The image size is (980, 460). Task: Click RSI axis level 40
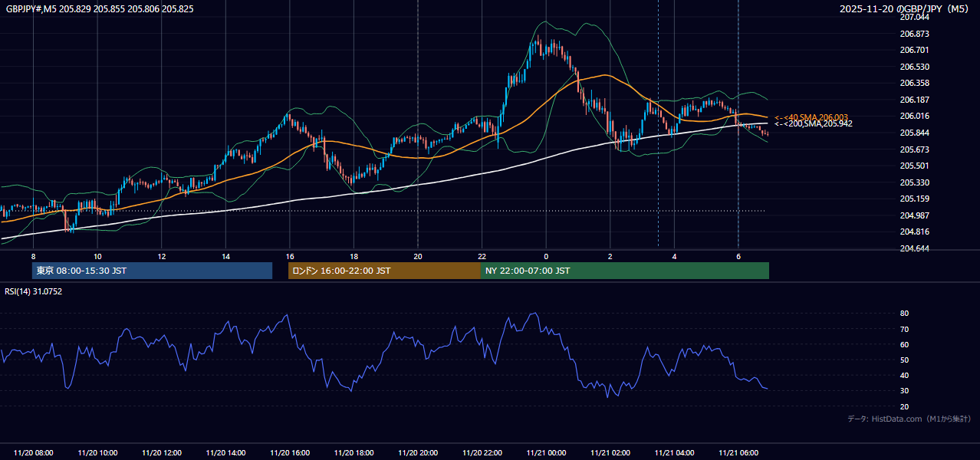click(x=905, y=375)
